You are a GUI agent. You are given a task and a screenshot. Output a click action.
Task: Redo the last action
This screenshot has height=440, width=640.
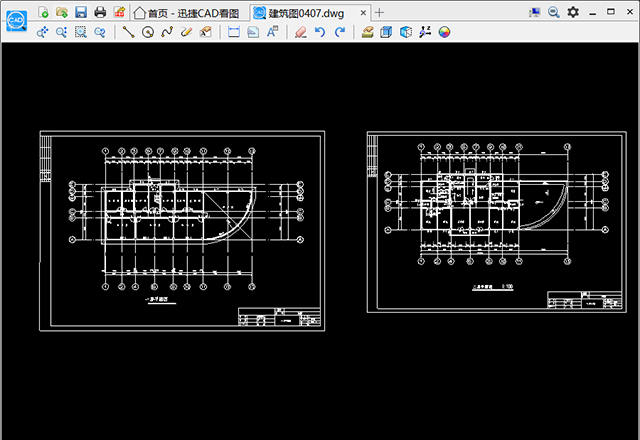(340, 32)
